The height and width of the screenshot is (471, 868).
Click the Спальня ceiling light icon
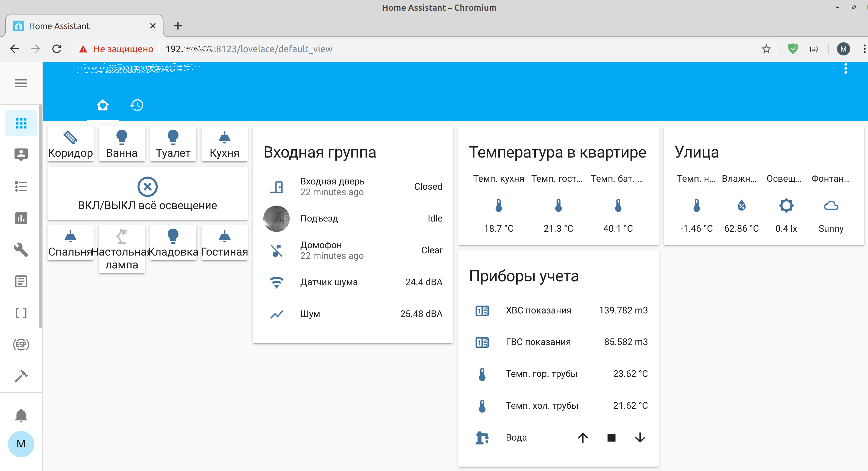click(70, 236)
